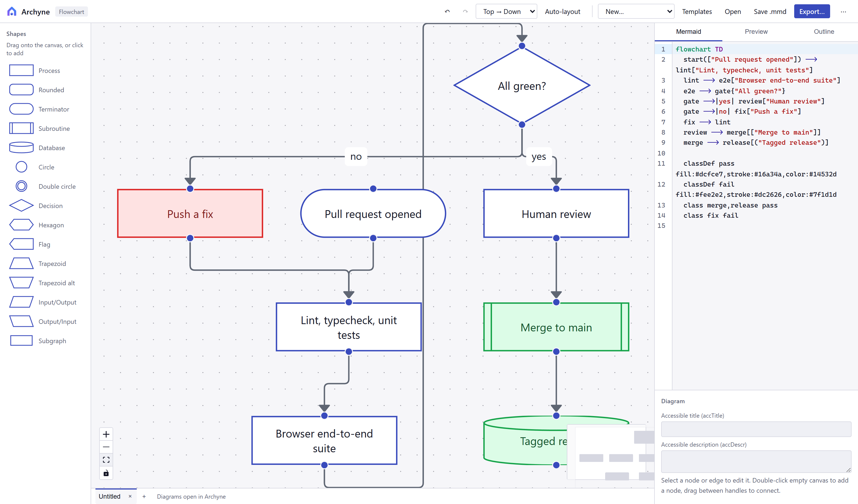
Task: Undo the last action
Action: [447, 12]
